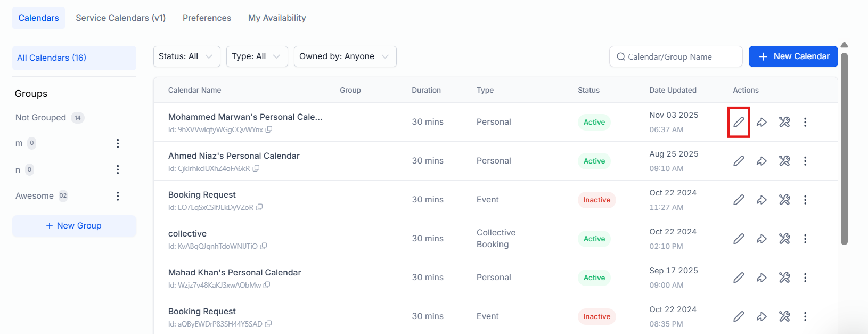Open more options for Mahad Khan's calendar
Screen dimensions: 868x334
(x=805, y=278)
